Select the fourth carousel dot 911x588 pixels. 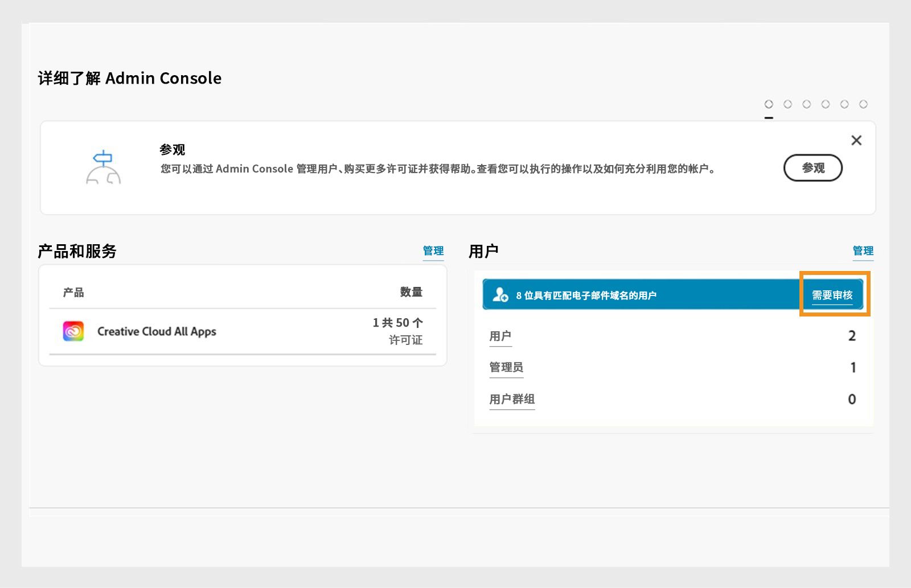point(825,104)
